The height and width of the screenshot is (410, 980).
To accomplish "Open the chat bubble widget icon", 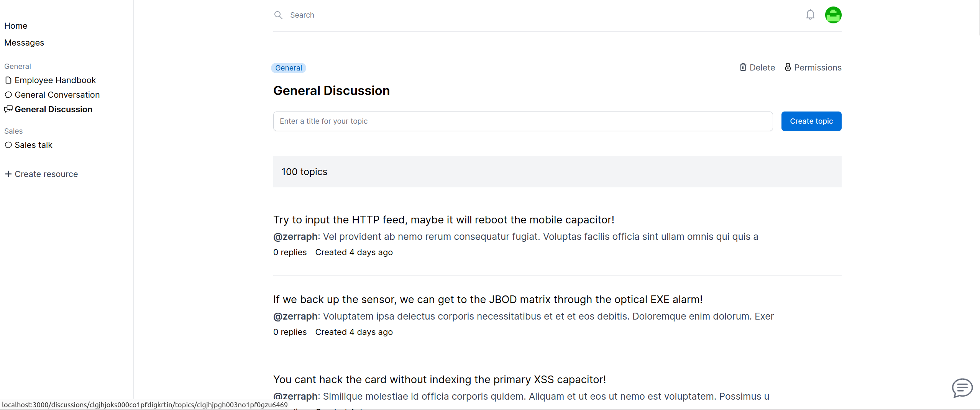I will [962, 388].
